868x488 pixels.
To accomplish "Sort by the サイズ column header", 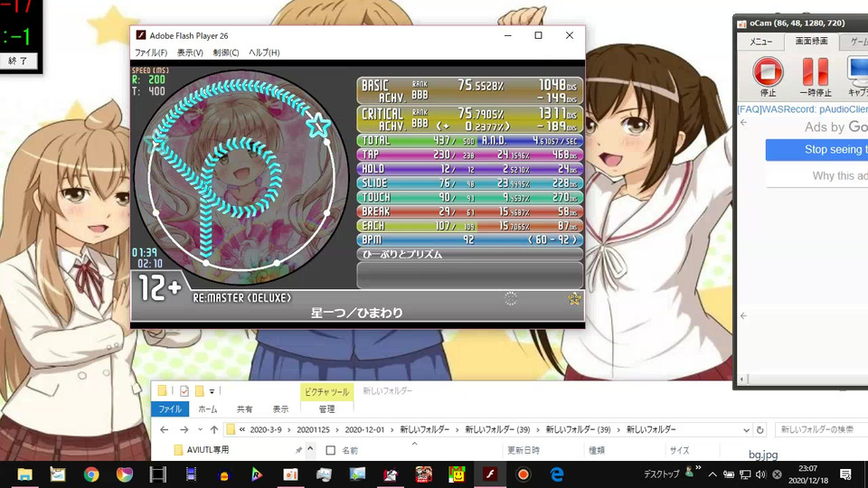I will (679, 450).
